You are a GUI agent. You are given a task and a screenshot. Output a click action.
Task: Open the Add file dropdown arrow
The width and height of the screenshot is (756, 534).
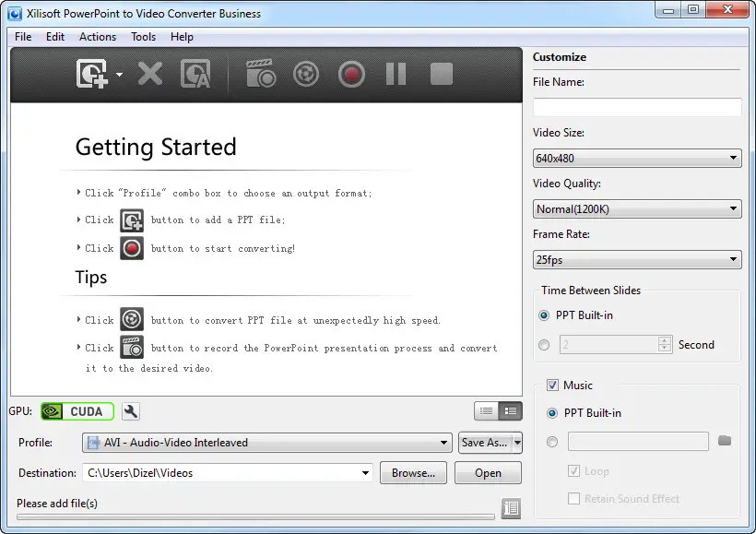[x=119, y=75]
